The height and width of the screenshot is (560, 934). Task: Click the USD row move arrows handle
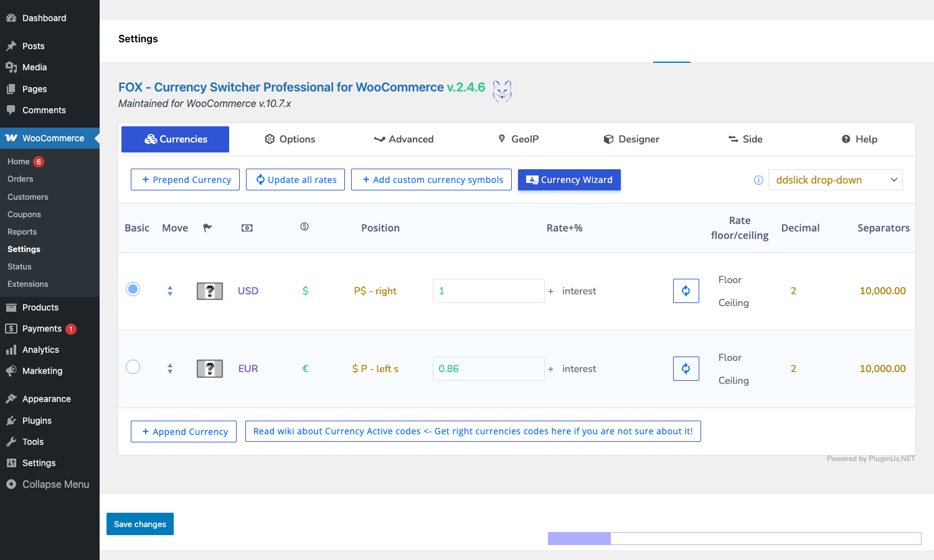(170, 291)
